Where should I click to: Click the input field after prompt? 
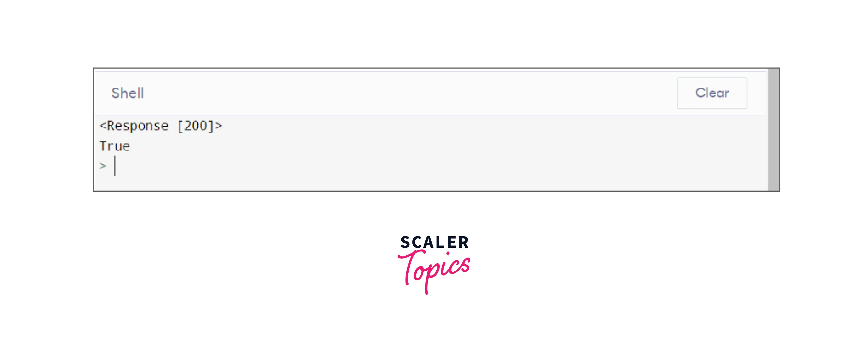tap(116, 166)
